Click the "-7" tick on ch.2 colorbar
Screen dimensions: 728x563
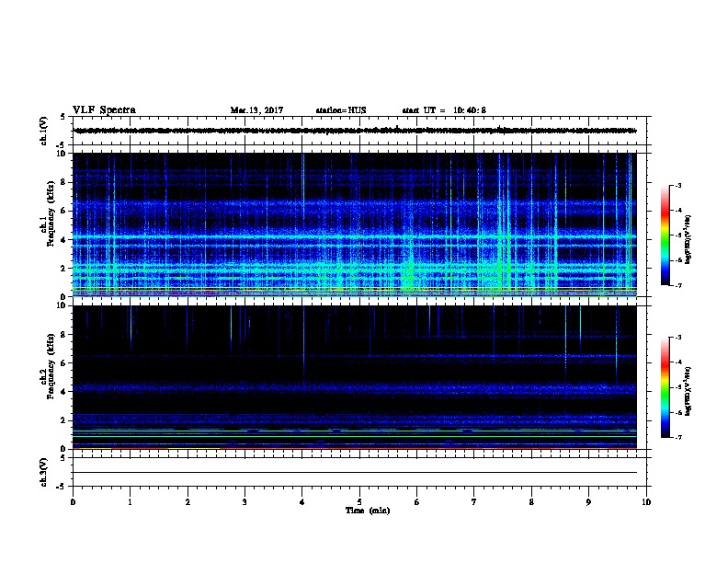point(677,437)
